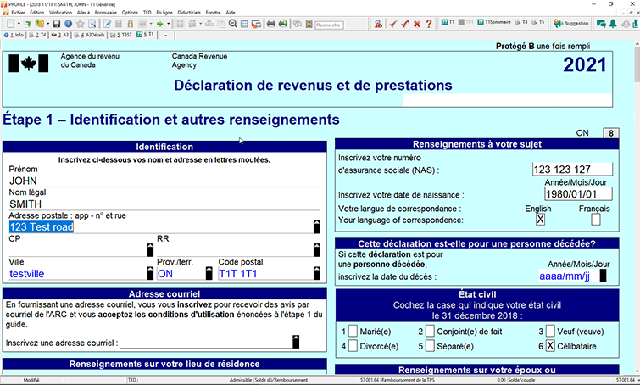This screenshot has height=385, width=640.
Task: Check the Conjoint(e) de fait box
Action: pyautogui.click(x=430, y=331)
